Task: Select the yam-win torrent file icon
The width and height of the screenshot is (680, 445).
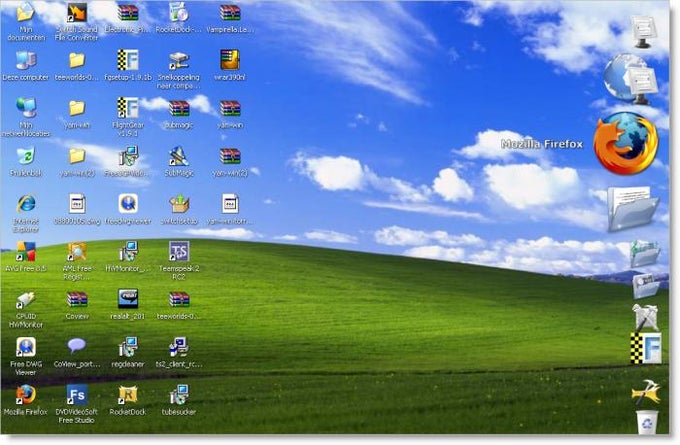Action: pos(230,204)
